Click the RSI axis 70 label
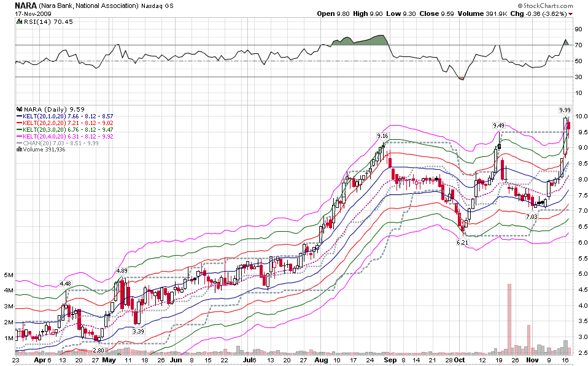 tap(579, 45)
